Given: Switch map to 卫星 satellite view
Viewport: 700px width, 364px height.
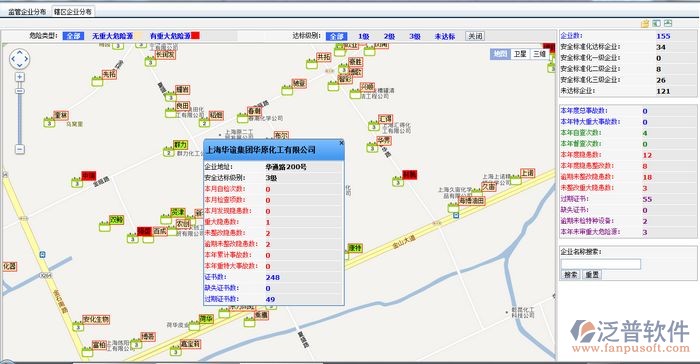Looking at the screenshot, I should click(x=520, y=54).
